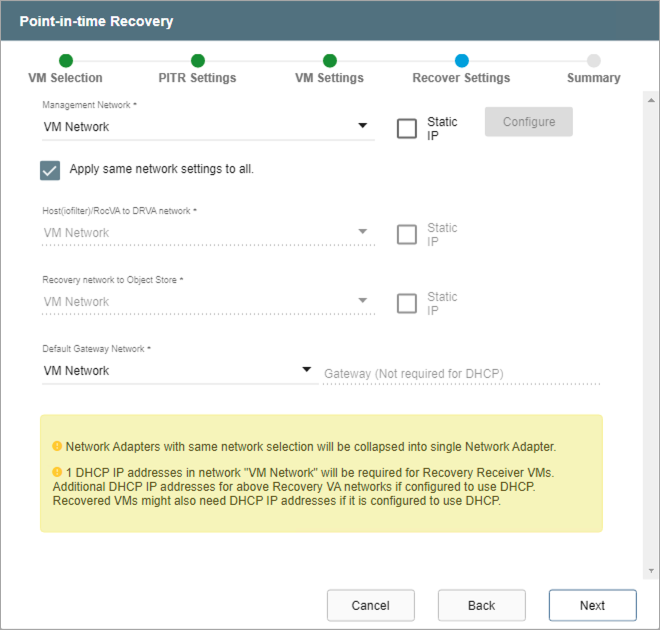Go to the VM Settings step label
Viewport: 660px width, 630px height.
click(329, 78)
